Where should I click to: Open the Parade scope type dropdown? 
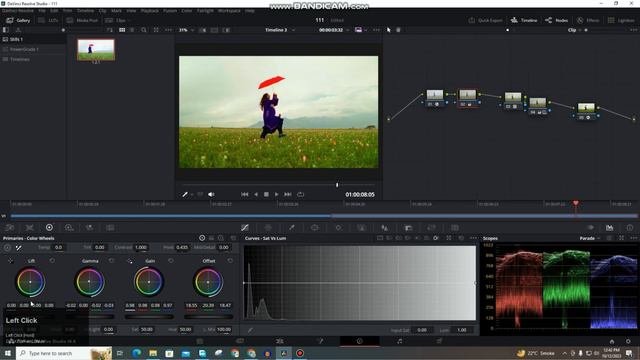point(590,238)
